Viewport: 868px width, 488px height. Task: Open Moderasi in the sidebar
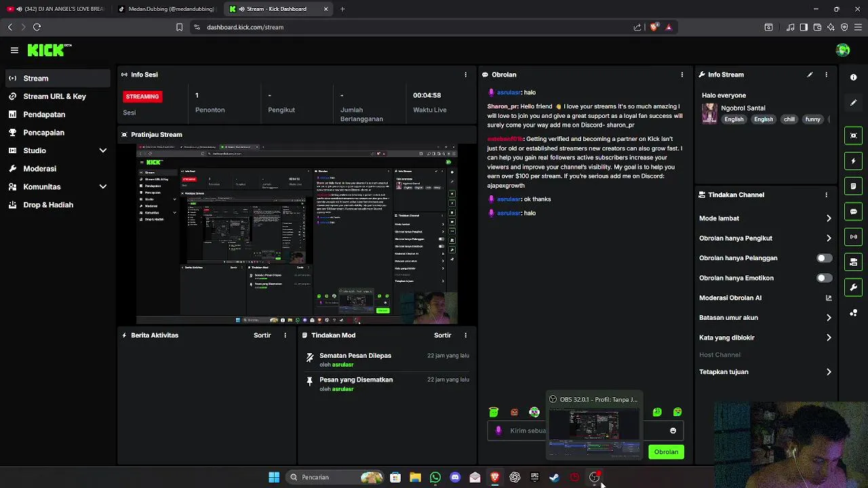point(58,169)
